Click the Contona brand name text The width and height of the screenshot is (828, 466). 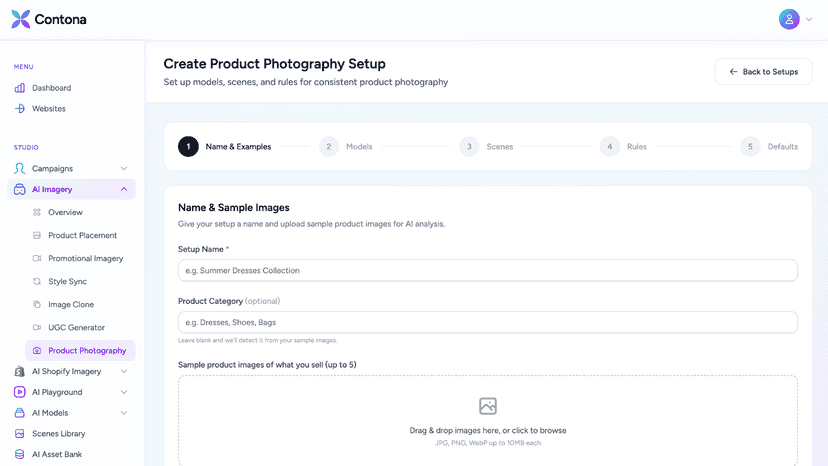(x=60, y=20)
